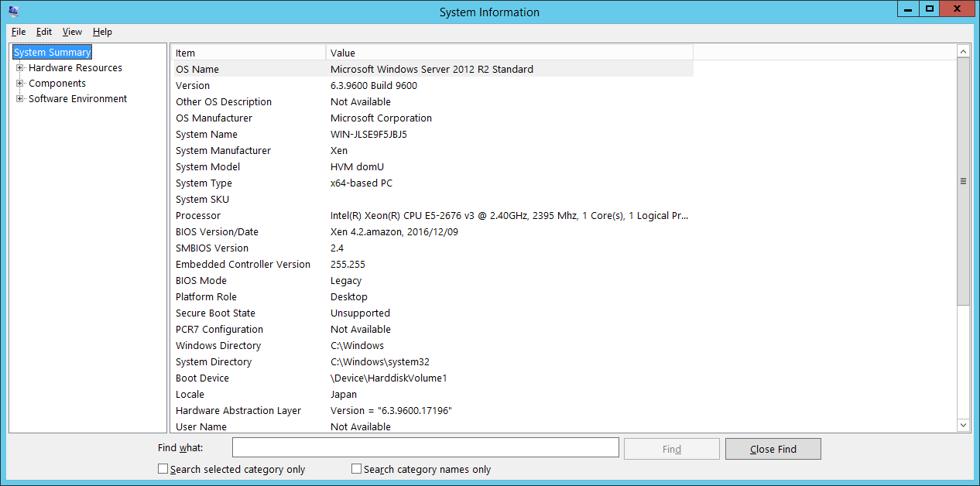Image resolution: width=980 pixels, height=486 pixels.
Task: Click the scroll down arrow of the details list
Action: tap(963, 425)
